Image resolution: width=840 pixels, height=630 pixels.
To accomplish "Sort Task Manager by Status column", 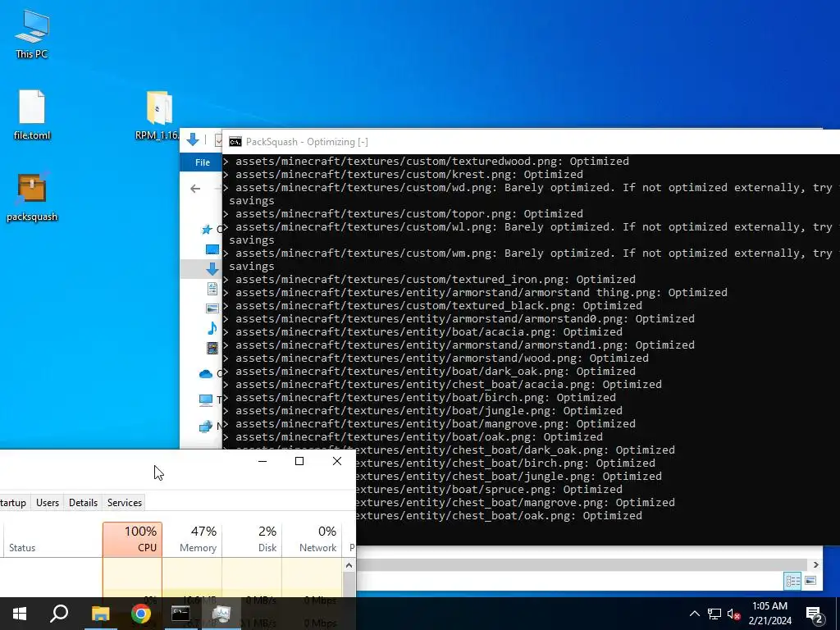I will 52,540.
